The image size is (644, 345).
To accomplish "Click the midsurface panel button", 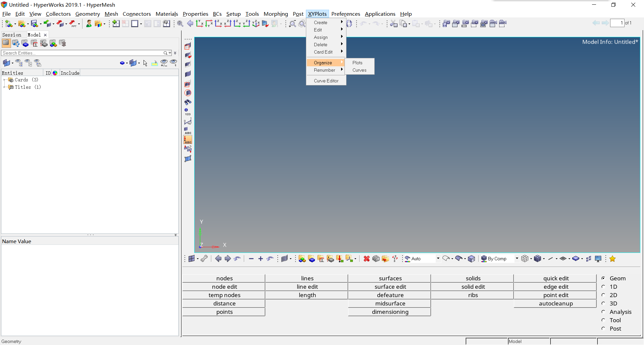I will (390, 303).
